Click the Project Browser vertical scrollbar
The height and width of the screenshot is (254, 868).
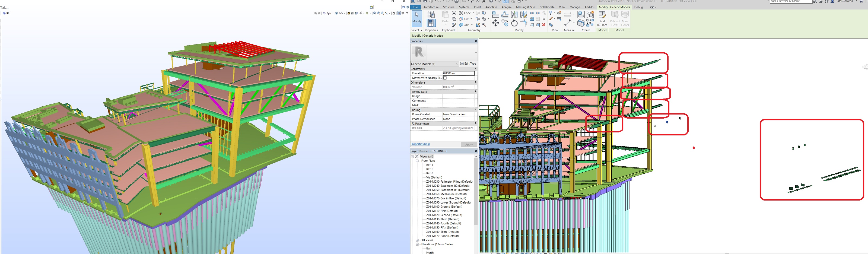click(x=476, y=191)
